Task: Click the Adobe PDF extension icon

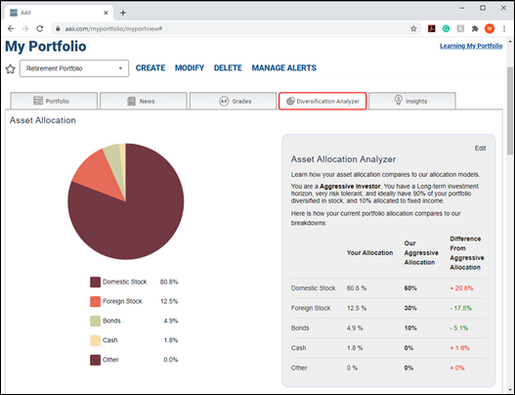Action: (x=432, y=29)
